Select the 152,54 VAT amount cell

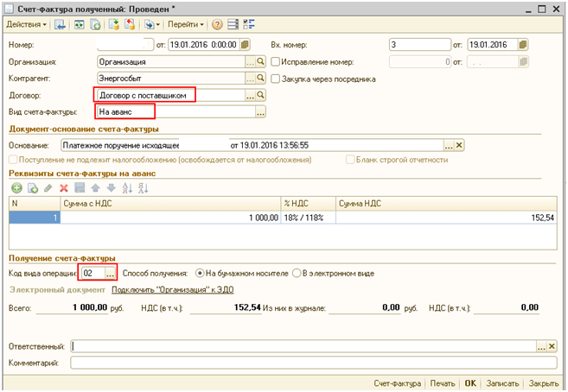click(446, 218)
